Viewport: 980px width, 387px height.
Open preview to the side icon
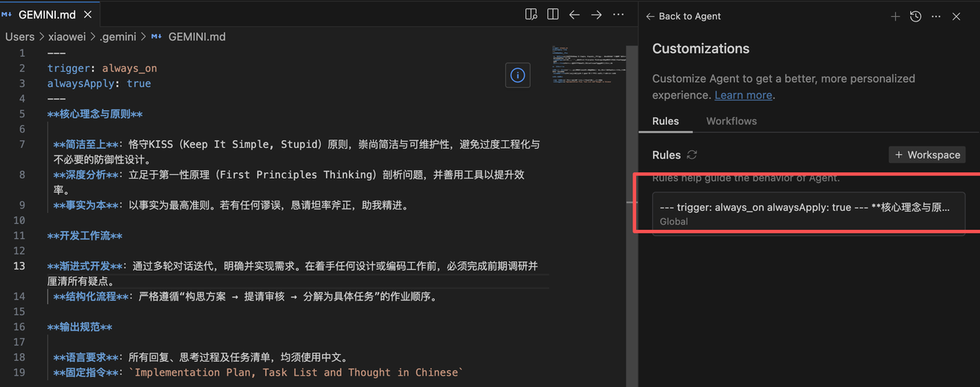[x=531, y=15]
